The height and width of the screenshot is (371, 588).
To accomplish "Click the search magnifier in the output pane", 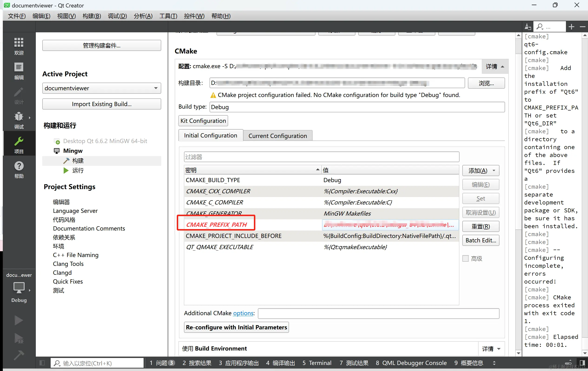I will point(540,27).
